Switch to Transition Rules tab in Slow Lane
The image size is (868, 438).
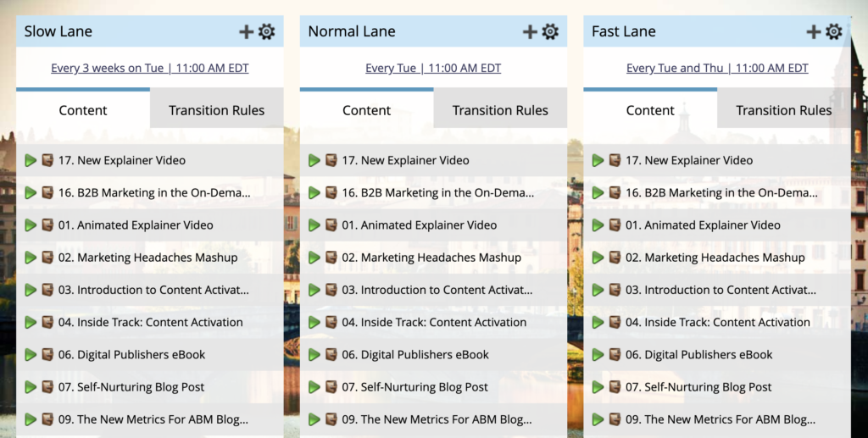(216, 110)
